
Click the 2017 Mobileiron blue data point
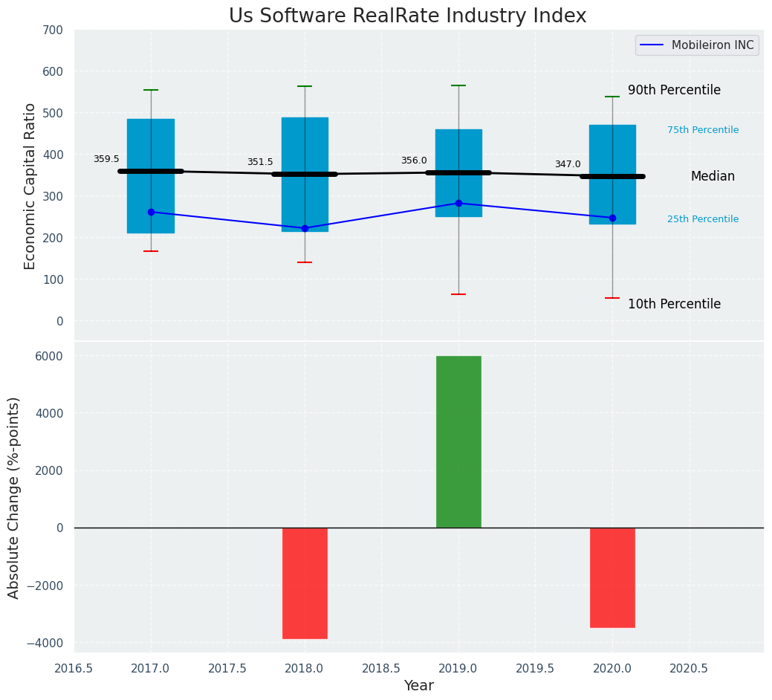(x=151, y=212)
